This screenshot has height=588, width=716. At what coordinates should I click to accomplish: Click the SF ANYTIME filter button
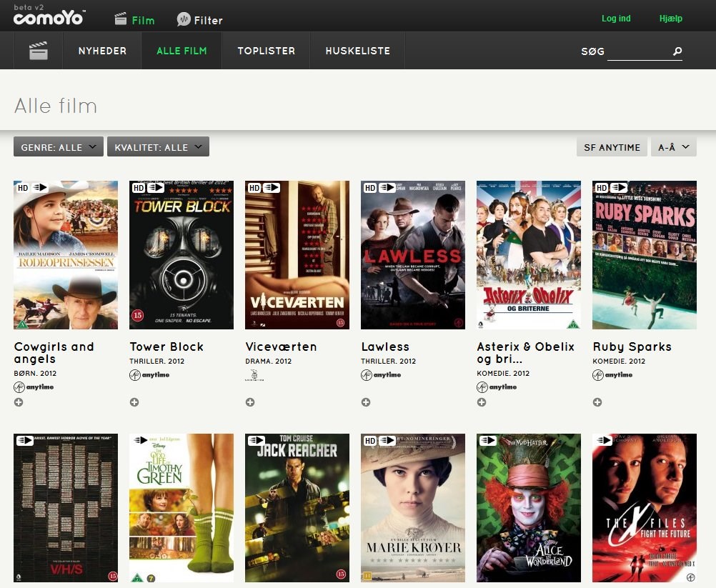click(612, 147)
